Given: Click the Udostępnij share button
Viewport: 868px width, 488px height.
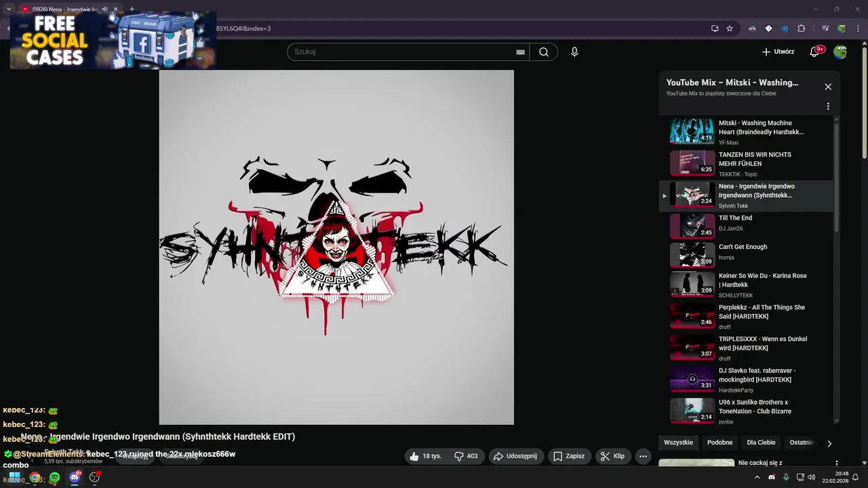Looking at the screenshot, I should point(515,456).
